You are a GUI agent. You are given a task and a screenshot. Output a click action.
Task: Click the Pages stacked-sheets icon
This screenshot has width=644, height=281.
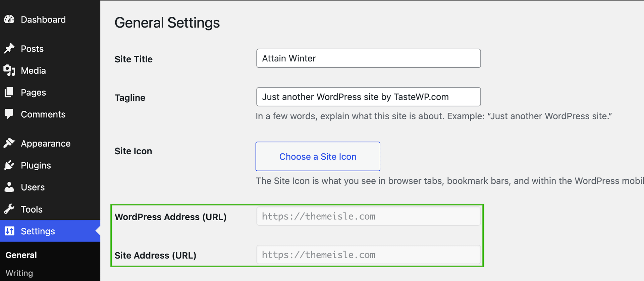tap(9, 92)
